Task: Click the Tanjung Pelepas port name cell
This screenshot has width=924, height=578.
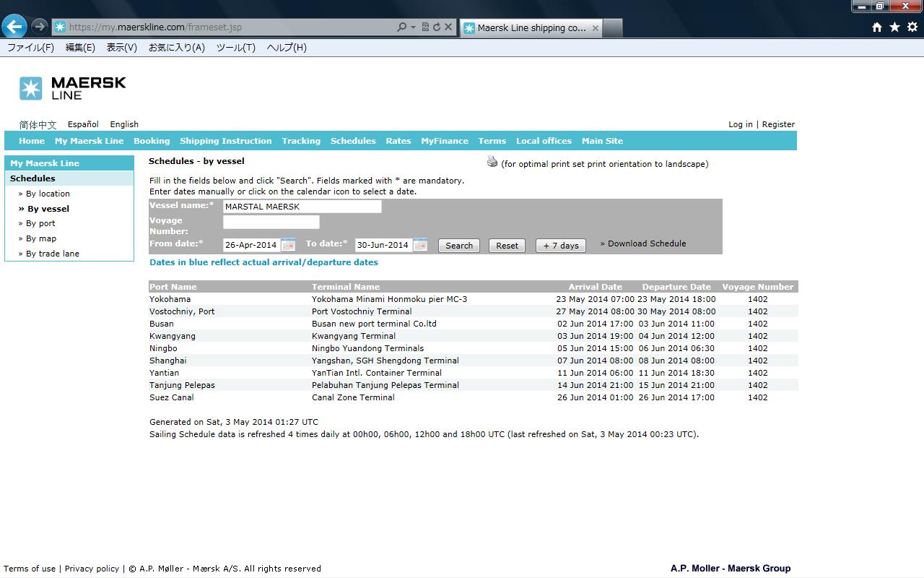Action: click(182, 385)
